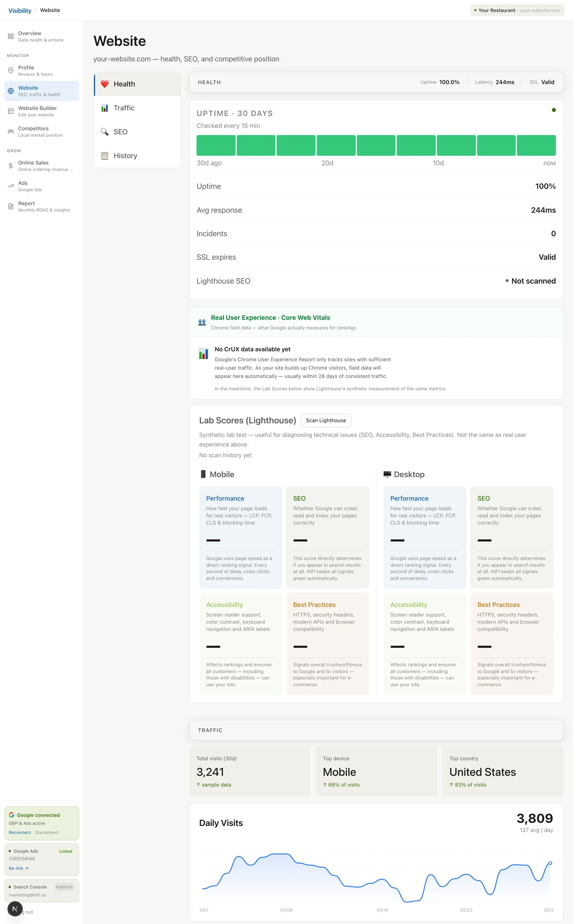Click the Report document icon
The width and height of the screenshot is (573, 924).
[x=11, y=206]
